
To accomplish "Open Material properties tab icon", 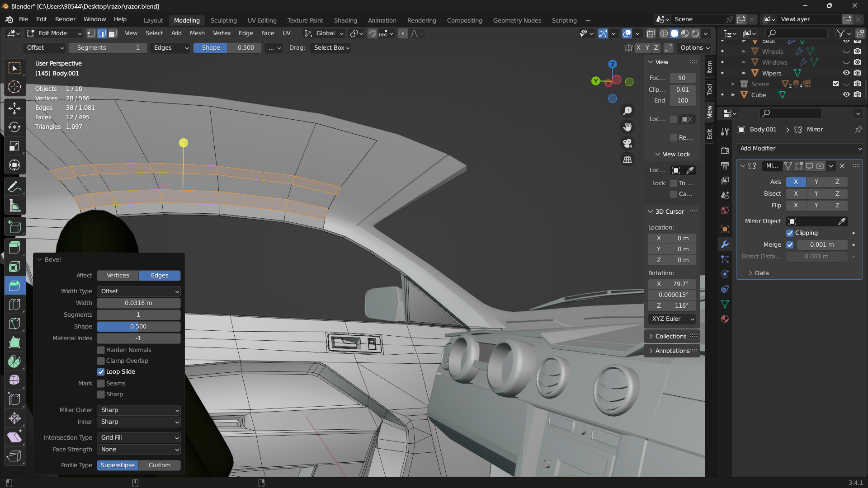I will click(725, 319).
